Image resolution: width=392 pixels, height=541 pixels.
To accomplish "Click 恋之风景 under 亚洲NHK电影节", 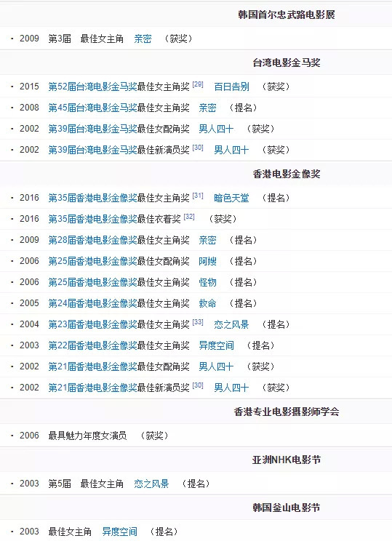I will 151,484.
